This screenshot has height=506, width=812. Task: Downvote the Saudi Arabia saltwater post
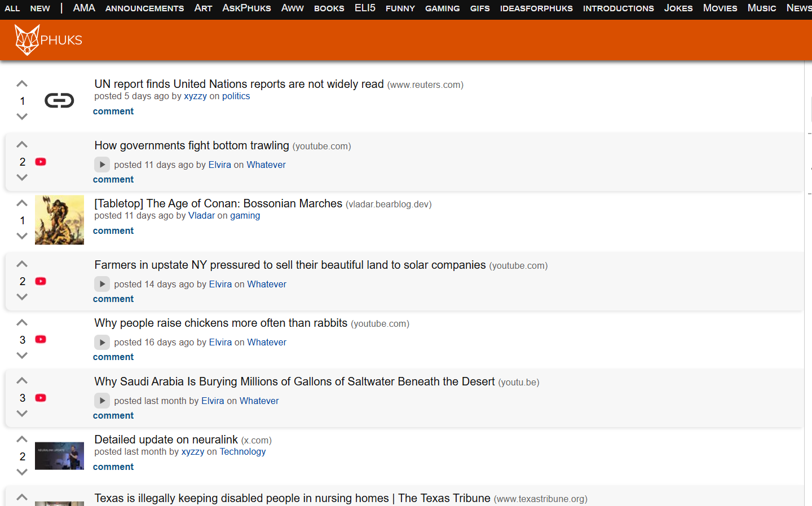coord(22,414)
